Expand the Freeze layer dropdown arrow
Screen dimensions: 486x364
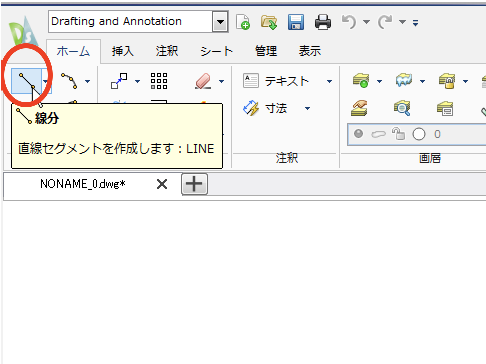422,81
